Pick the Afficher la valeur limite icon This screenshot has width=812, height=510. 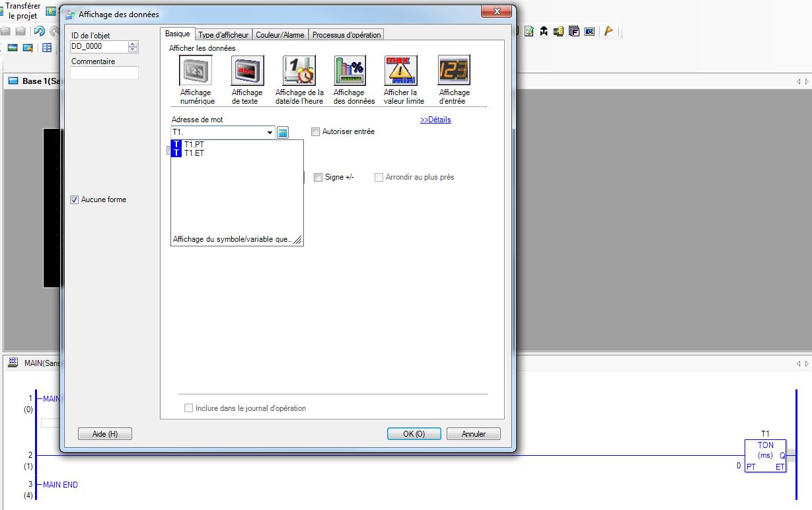(402, 71)
